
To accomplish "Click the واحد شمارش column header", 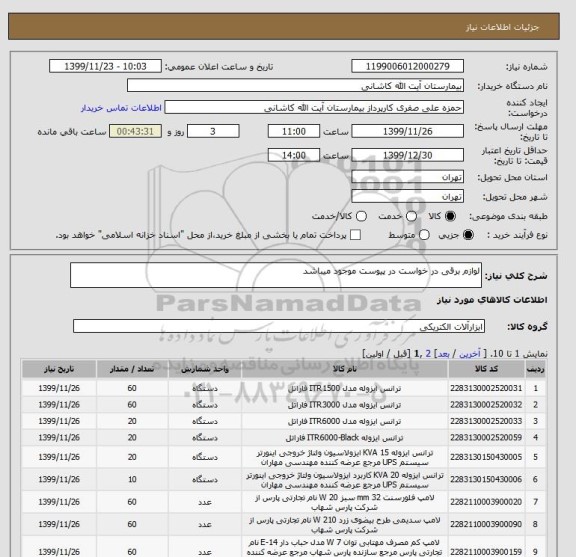I will coord(205,369).
